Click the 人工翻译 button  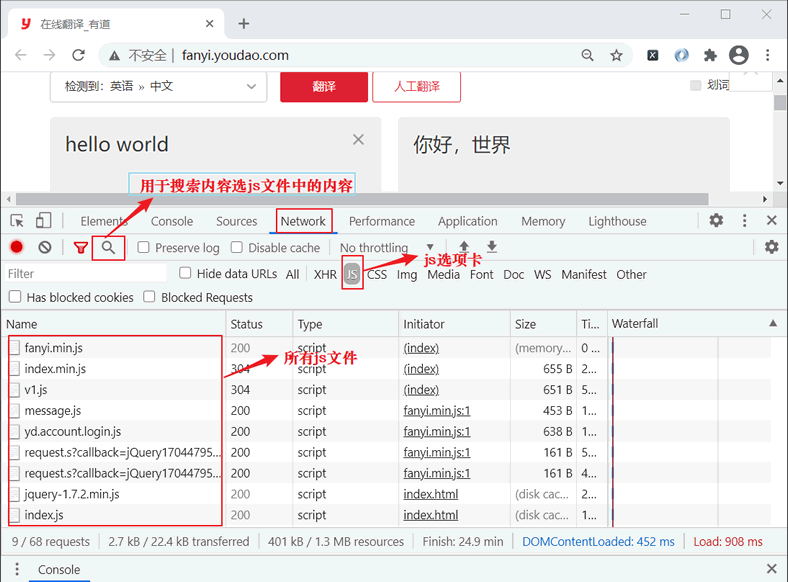417,86
